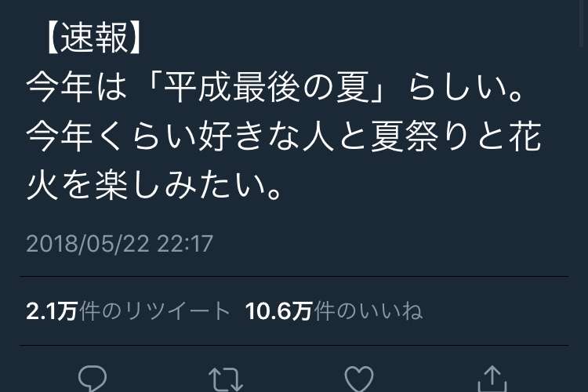Retweet this post using the arrows icon

[225, 379]
